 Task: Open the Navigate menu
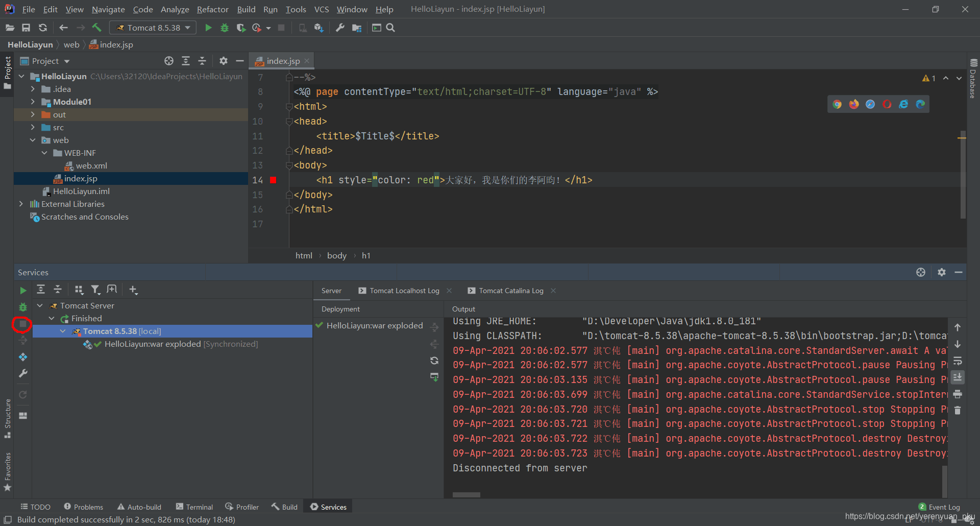pos(108,9)
